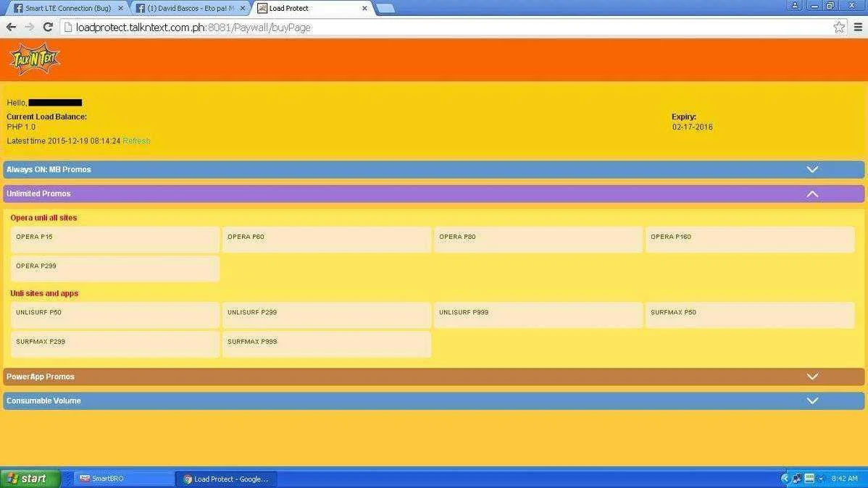This screenshot has width=868, height=488.
Task: Close the Load Protect tab
Action: tap(364, 8)
